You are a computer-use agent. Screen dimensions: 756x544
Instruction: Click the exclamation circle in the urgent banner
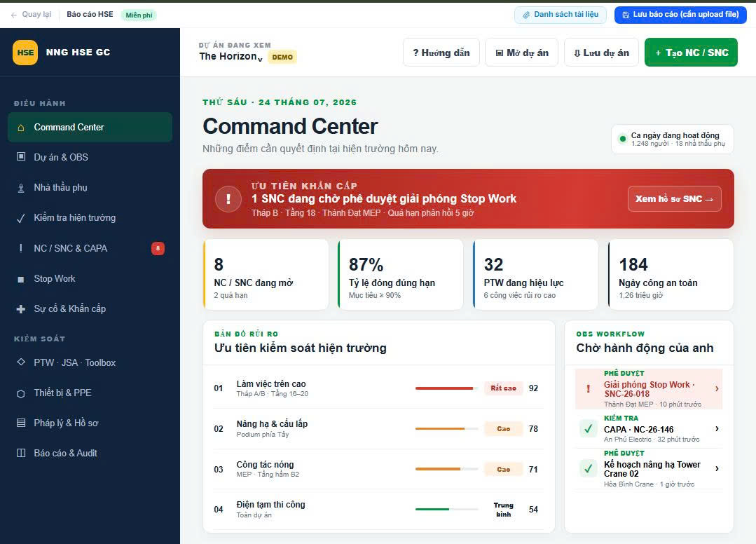[x=228, y=198]
